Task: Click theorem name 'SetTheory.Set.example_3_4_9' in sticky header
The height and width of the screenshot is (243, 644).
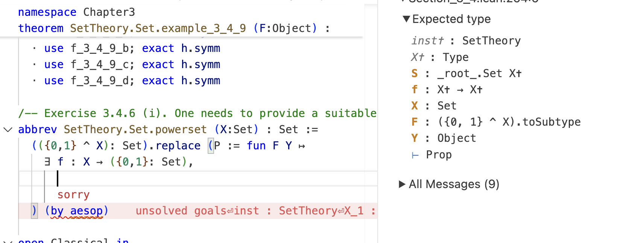Action: [158, 28]
